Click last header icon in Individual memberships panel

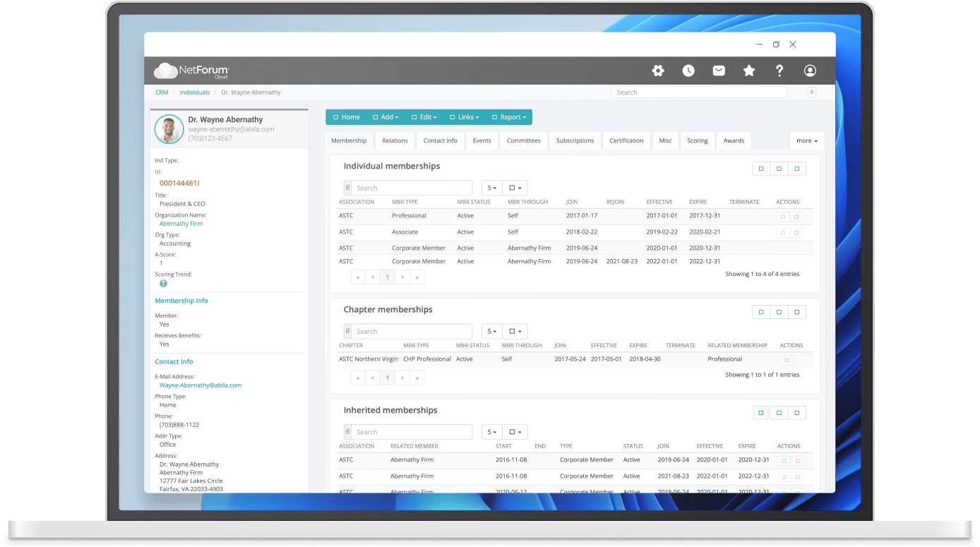click(797, 169)
